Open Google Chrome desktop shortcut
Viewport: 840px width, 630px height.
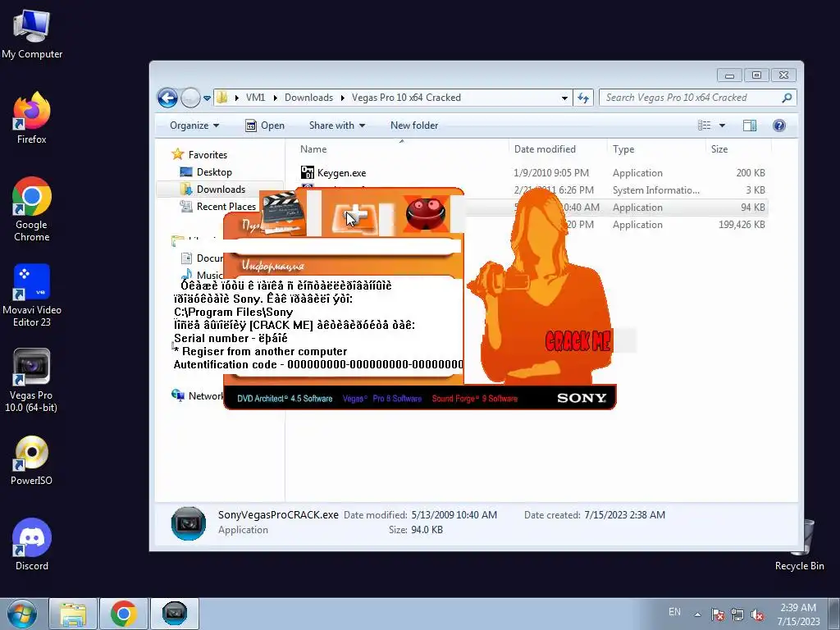(x=32, y=209)
